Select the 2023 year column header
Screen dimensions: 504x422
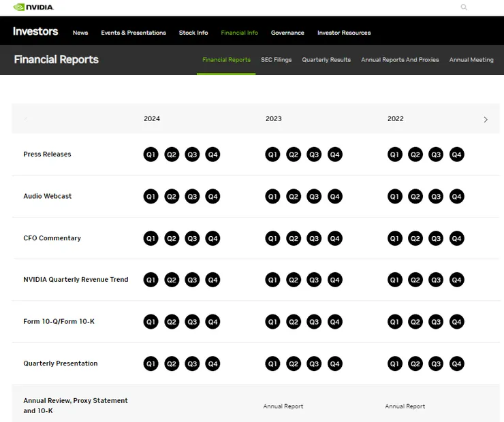[x=274, y=119]
